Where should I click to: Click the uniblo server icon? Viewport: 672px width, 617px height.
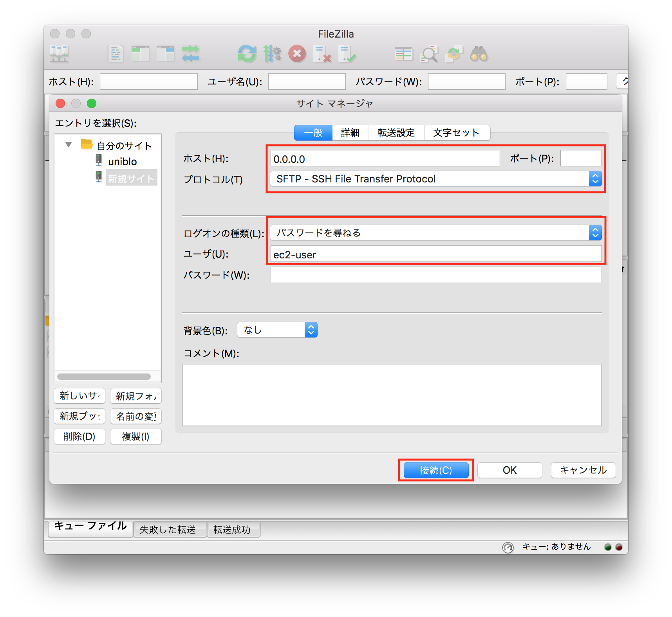coord(99,160)
